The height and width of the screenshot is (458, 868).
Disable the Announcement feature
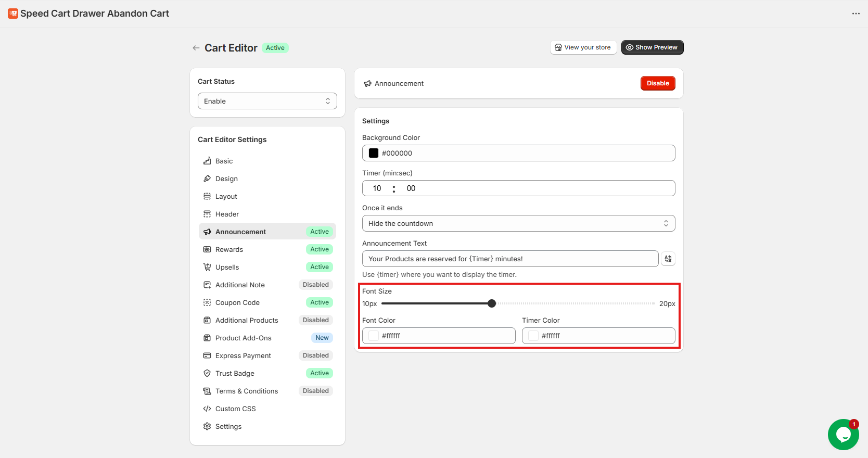coord(657,83)
